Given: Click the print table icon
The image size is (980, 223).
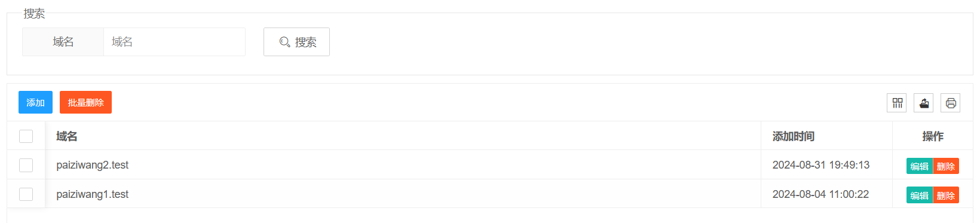Looking at the screenshot, I should (950, 103).
